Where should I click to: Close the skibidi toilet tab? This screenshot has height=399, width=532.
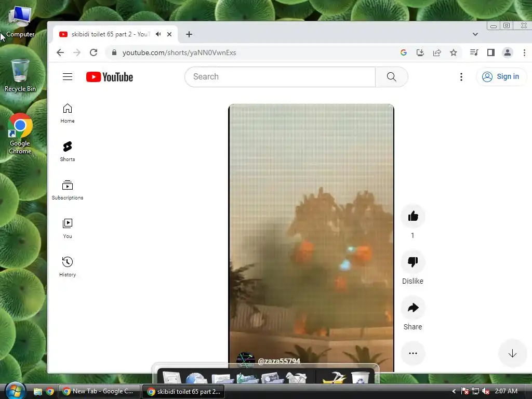coord(169,34)
